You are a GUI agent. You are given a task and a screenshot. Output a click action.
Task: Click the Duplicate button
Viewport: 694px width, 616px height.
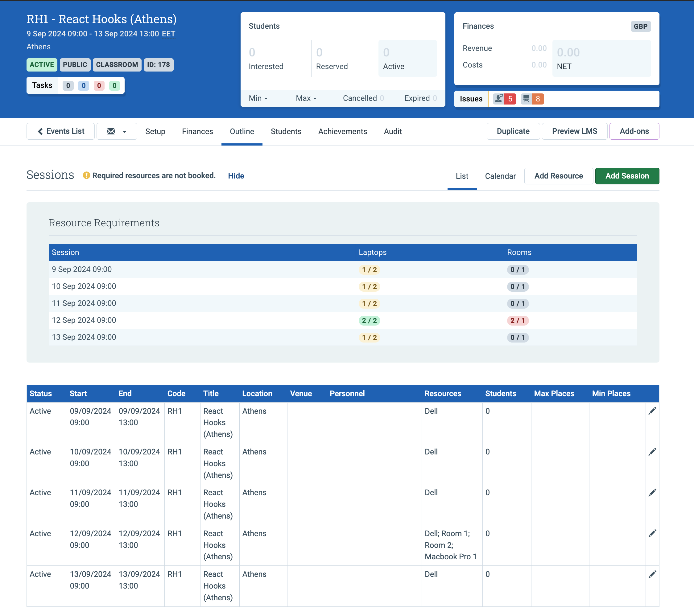[513, 131]
